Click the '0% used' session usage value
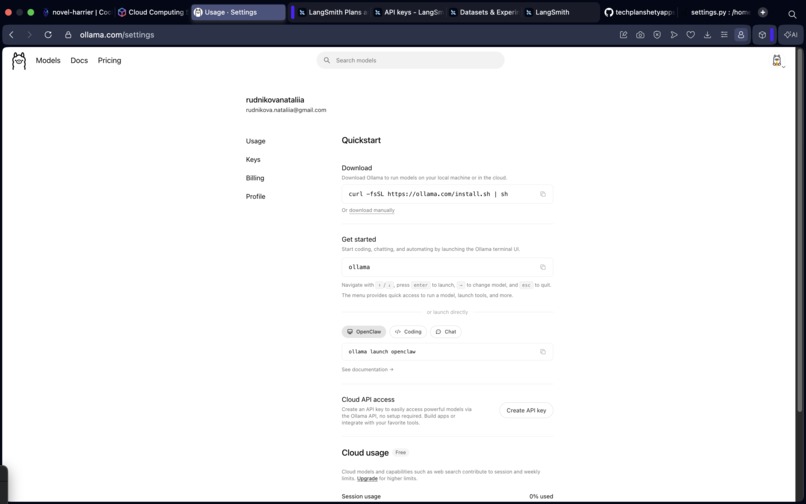Image resolution: width=806 pixels, height=504 pixels. [x=541, y=497]
